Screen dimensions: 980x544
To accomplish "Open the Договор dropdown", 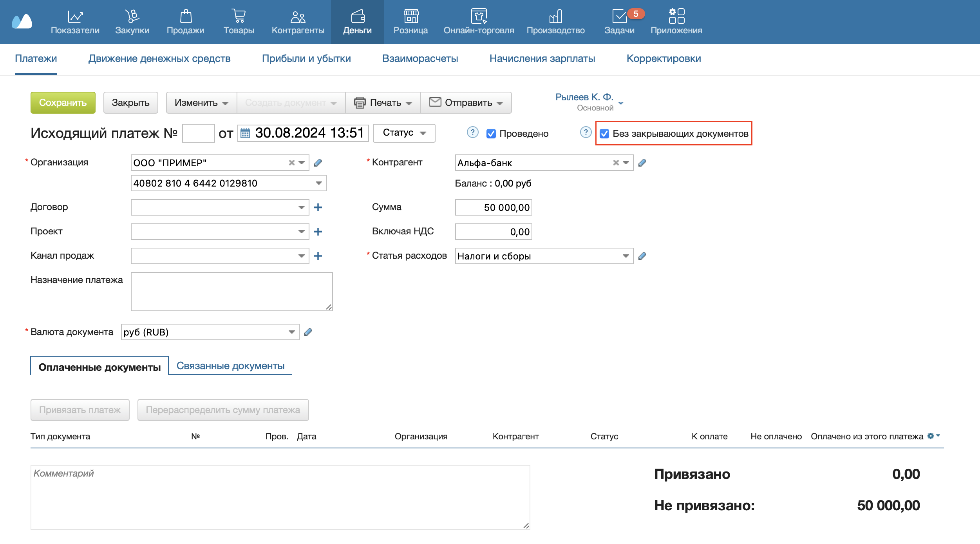I will (301, 207).
